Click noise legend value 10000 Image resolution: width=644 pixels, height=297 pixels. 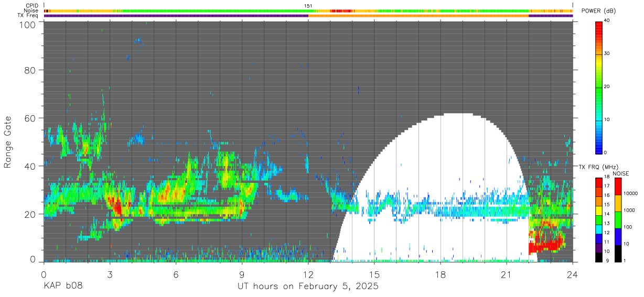pyautogui.click(x=631, y=193)
